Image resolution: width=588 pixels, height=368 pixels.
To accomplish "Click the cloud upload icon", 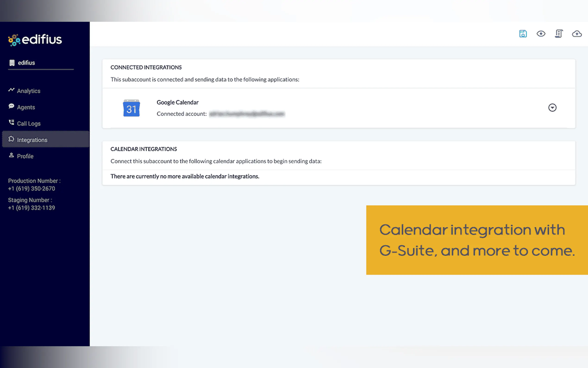I will tap(577, 34).
